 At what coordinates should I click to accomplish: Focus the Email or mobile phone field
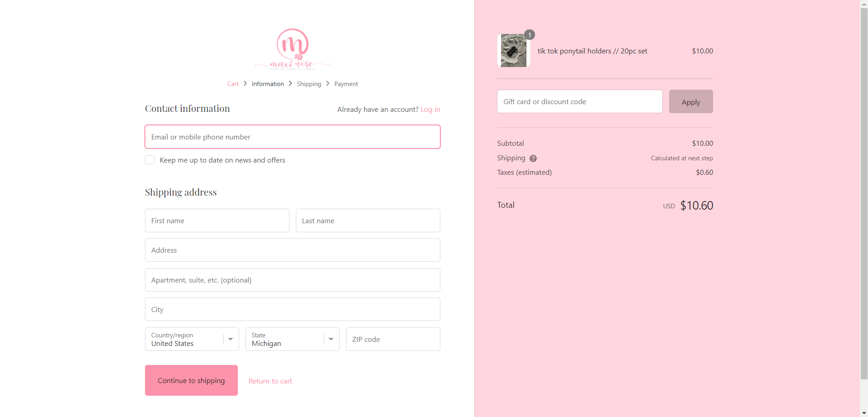(292, 137)
